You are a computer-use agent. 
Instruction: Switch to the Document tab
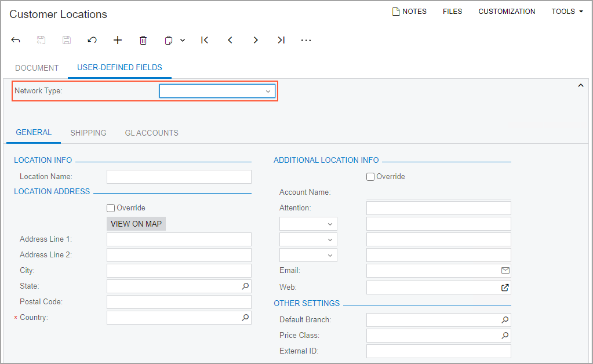pyautogui.click(x=37, y=68)
